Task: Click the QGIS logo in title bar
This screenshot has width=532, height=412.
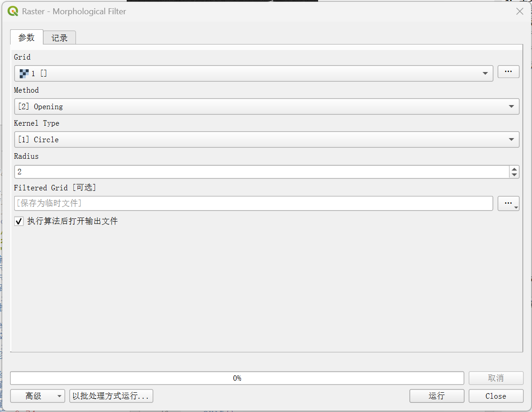Action: coord(13,11)
